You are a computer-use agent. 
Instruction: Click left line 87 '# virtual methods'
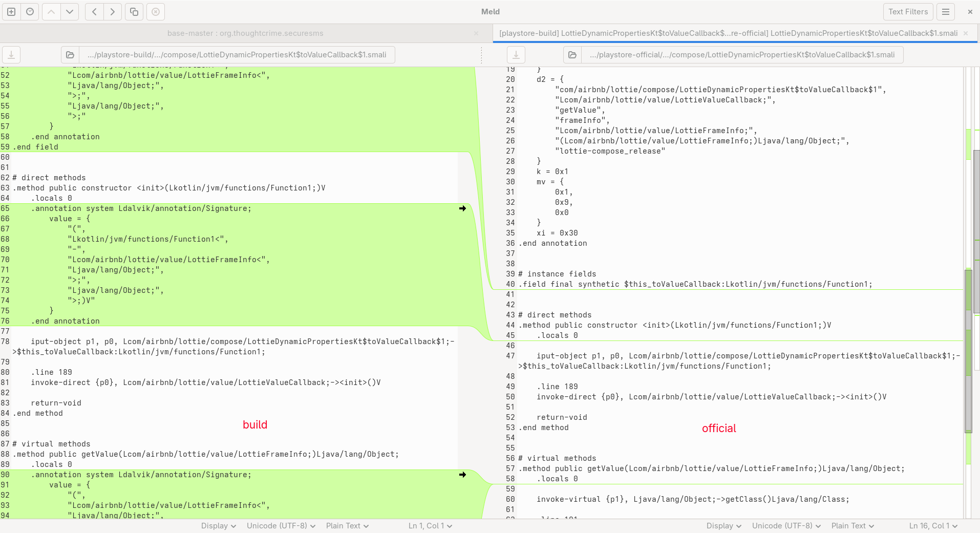51,444
